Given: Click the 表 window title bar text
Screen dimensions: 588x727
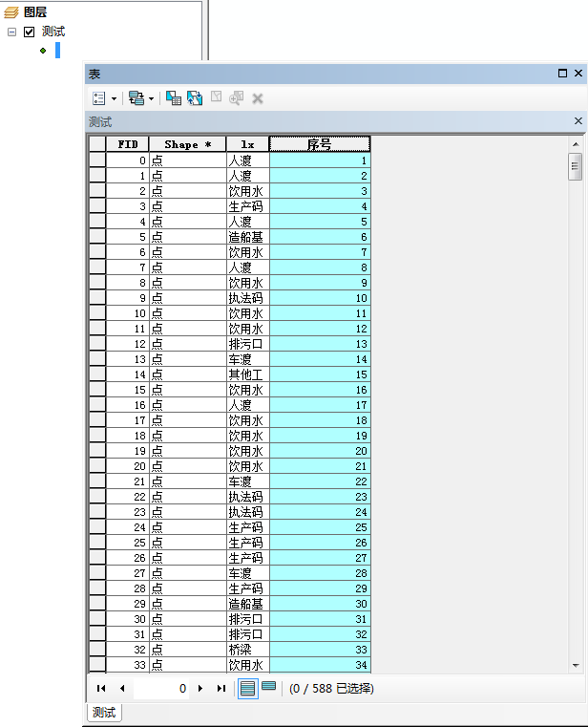Looking at the screenshot, I should tap(94, 75).
